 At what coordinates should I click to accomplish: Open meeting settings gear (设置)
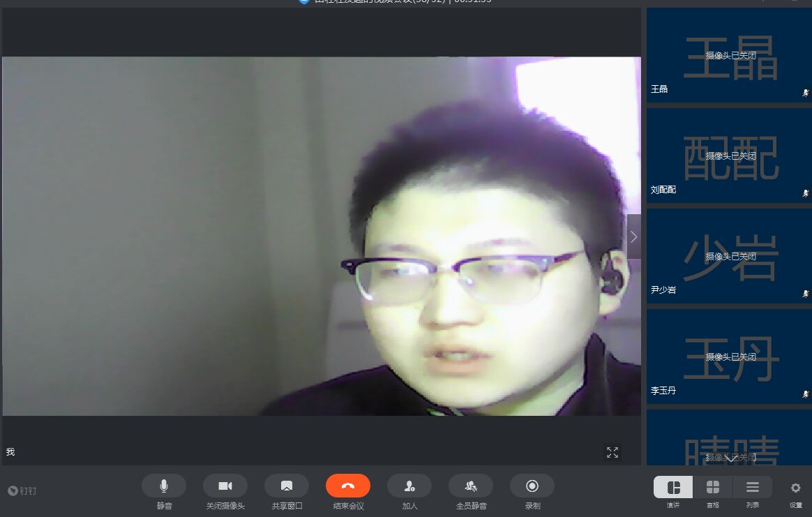[795, 488]
